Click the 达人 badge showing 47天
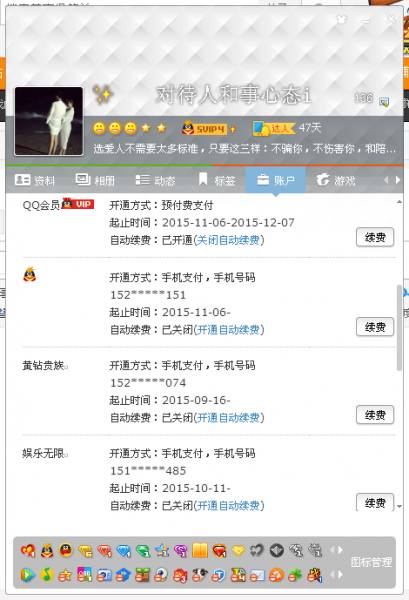Viewport: 409px width, 600px height. [x=274, y=128]
